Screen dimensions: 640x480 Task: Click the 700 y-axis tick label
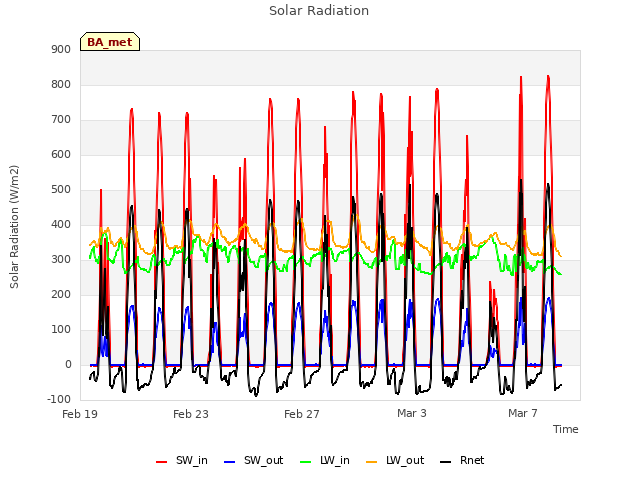(61, 120)
